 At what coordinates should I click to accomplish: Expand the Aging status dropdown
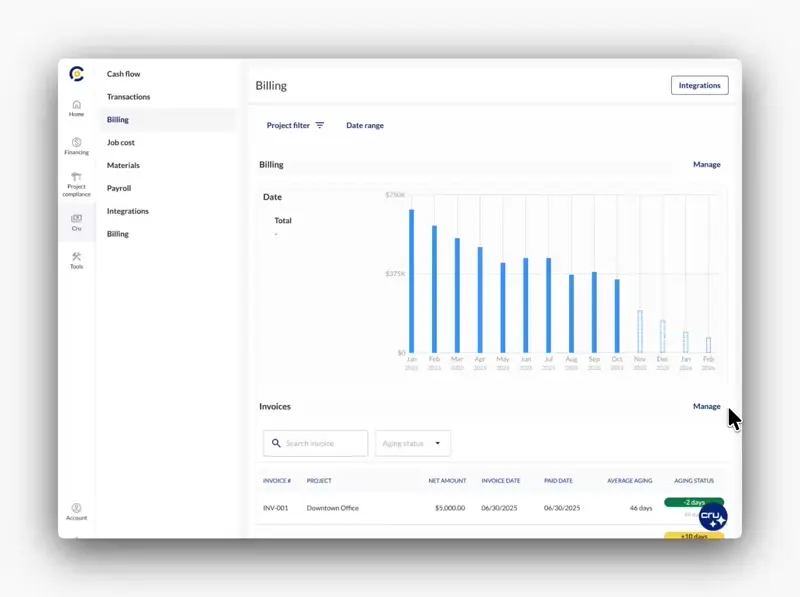point(413,443)
